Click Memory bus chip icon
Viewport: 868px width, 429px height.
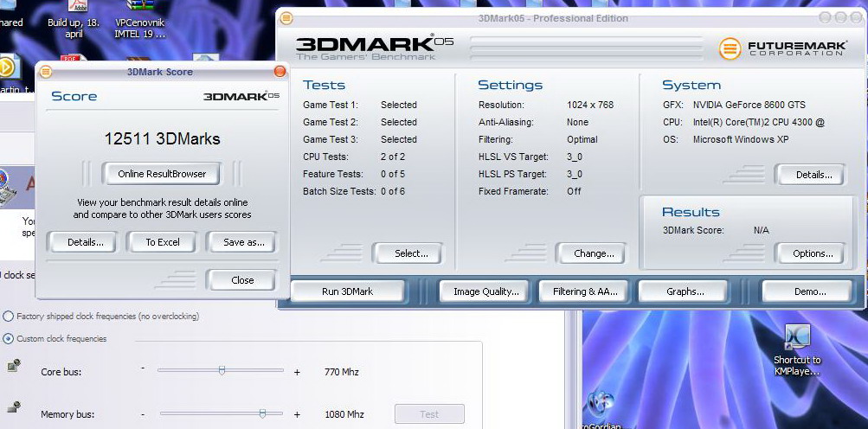pyautogui.click(x=13, y=407)
